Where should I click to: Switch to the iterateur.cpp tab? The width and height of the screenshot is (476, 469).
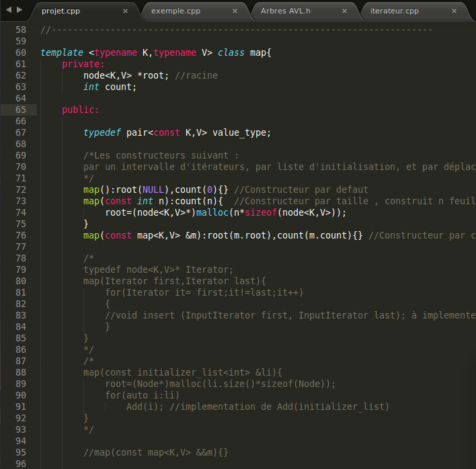point(394,11)
